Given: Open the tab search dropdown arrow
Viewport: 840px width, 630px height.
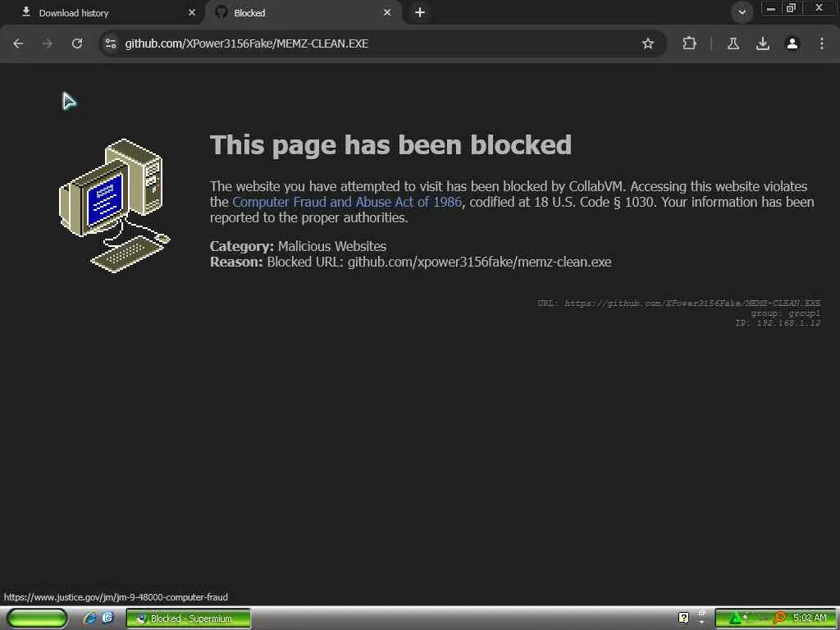Looking at the screenshot, I should [x=742, y=12].
